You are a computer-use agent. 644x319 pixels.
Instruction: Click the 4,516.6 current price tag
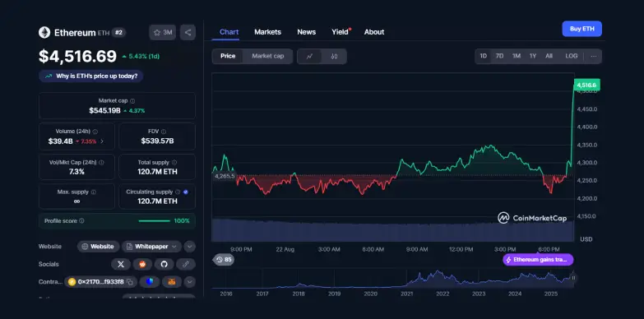(587, 85)
